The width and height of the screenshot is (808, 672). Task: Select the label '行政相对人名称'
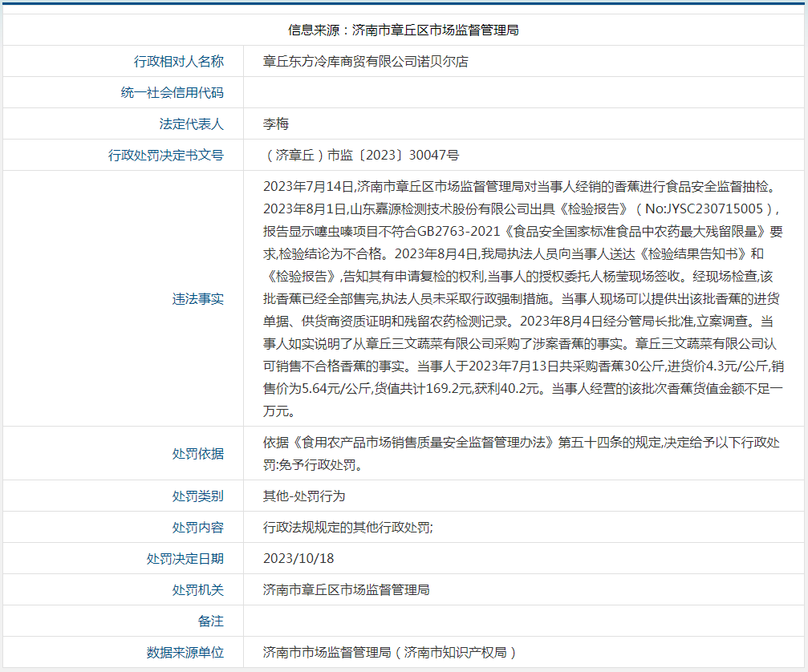click(x=179, y=61)
